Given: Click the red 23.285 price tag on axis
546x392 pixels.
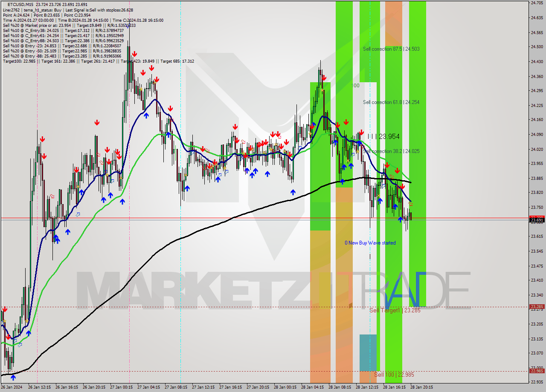Looking at the screenshot, I should click(537, 306).
